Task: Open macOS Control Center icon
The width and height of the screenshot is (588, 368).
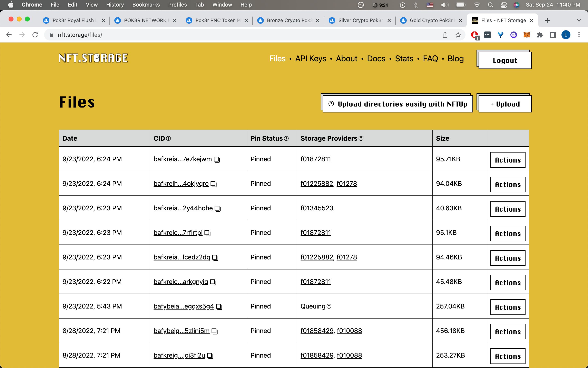Action: [x=504, y=5]
